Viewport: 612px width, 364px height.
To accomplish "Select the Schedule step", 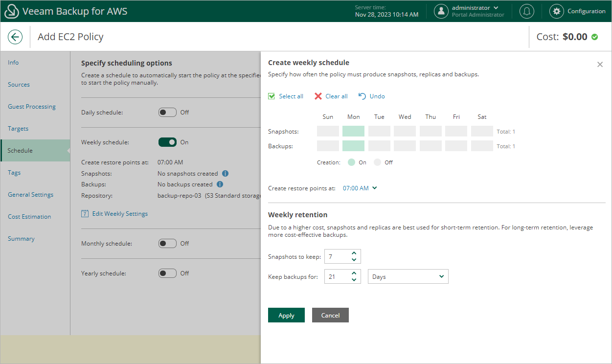I will 35,151.
